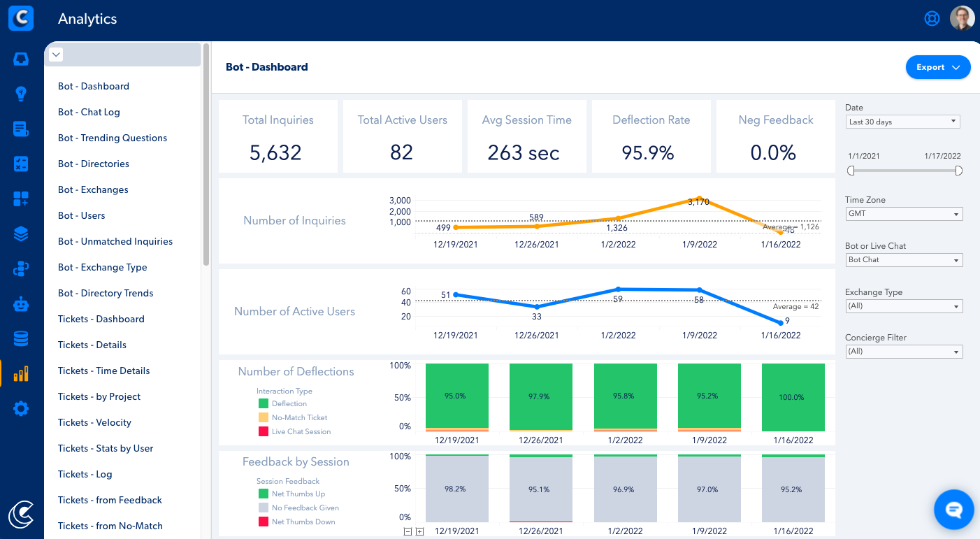Open the Exchange Type dropdown

(x=904, y=306)
